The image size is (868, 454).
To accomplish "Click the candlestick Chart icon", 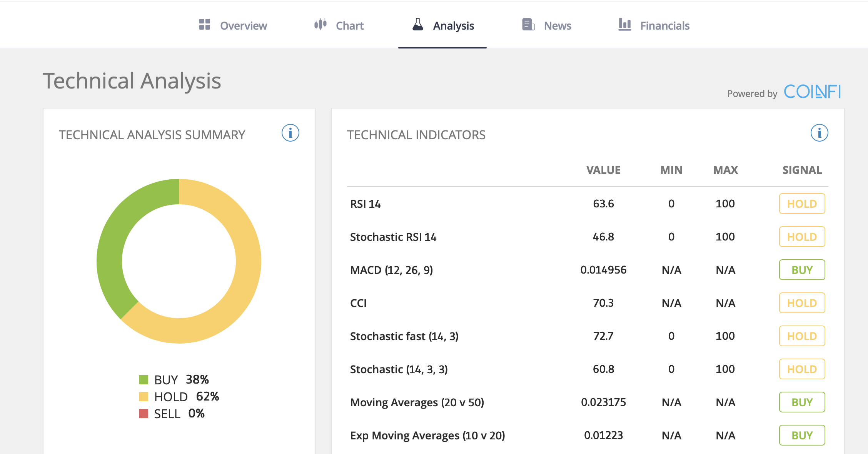I will coord(320,25).
